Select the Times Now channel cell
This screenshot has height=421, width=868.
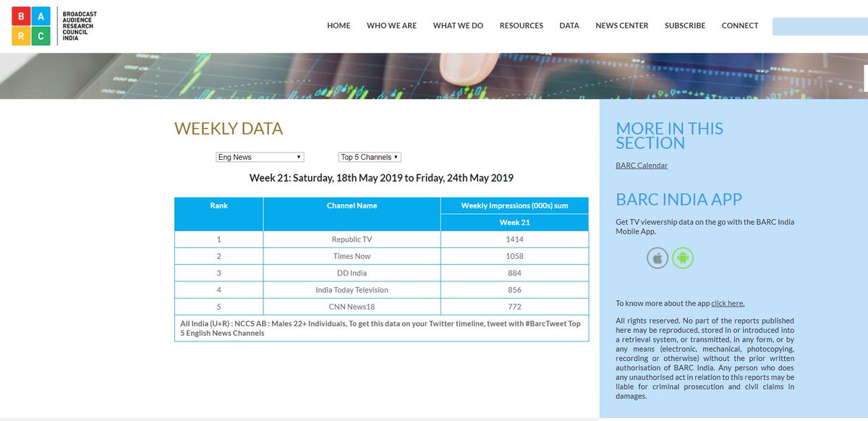pos(352,256)
